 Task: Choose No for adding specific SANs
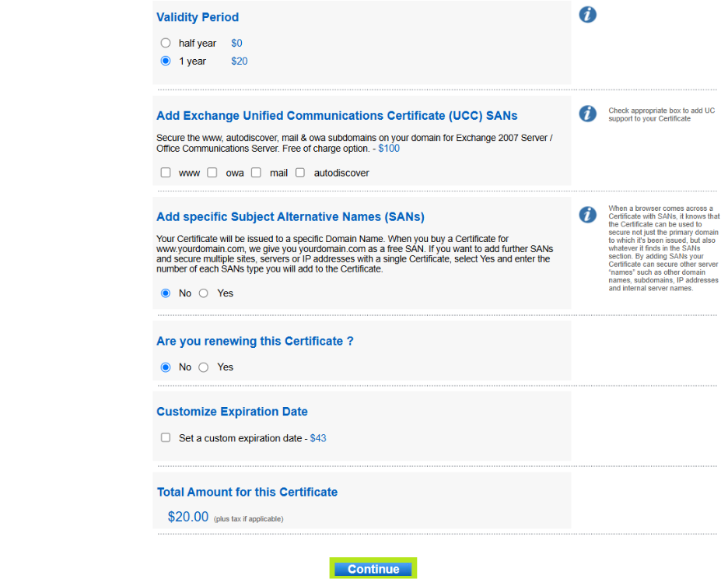[x=166, y=293]
